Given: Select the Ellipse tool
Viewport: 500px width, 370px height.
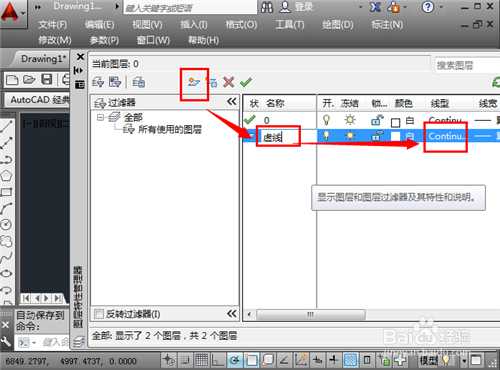Looking at the screenshot, I should click(x=7, y=273).
